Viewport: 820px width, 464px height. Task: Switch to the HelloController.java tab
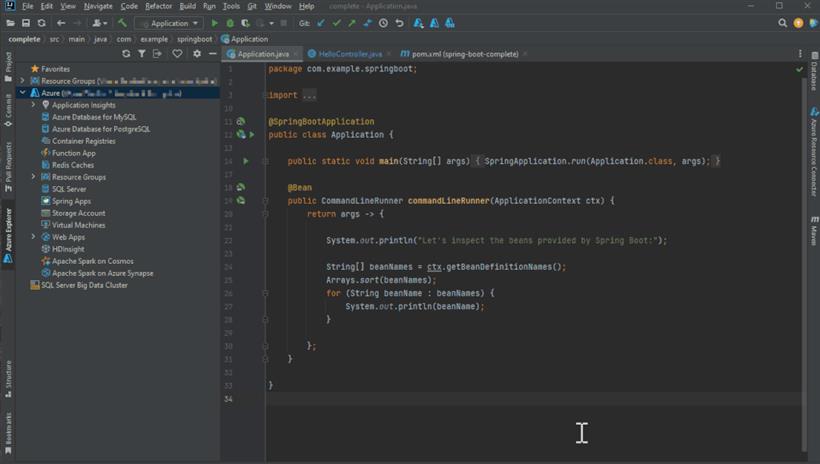[350, 54]
